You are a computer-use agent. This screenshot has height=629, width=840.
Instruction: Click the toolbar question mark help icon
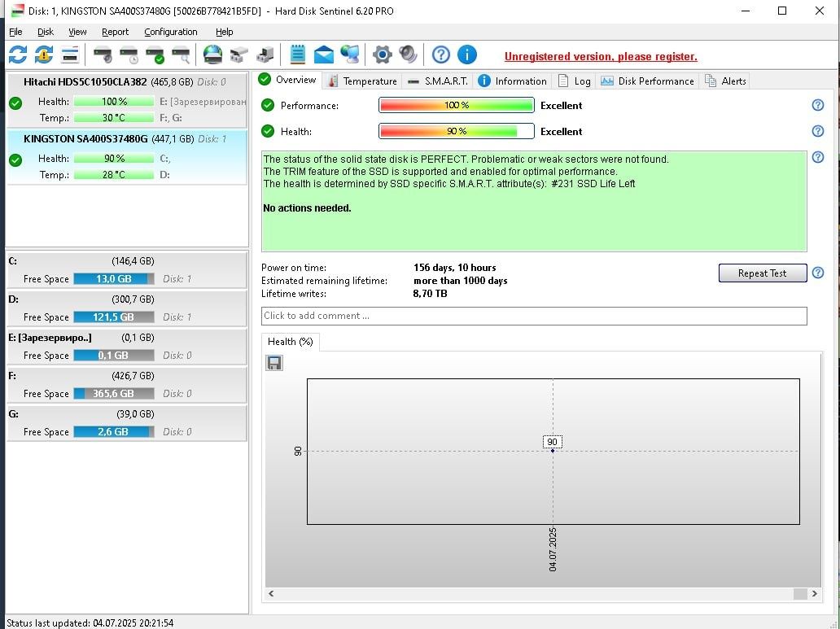coord(441,55)
